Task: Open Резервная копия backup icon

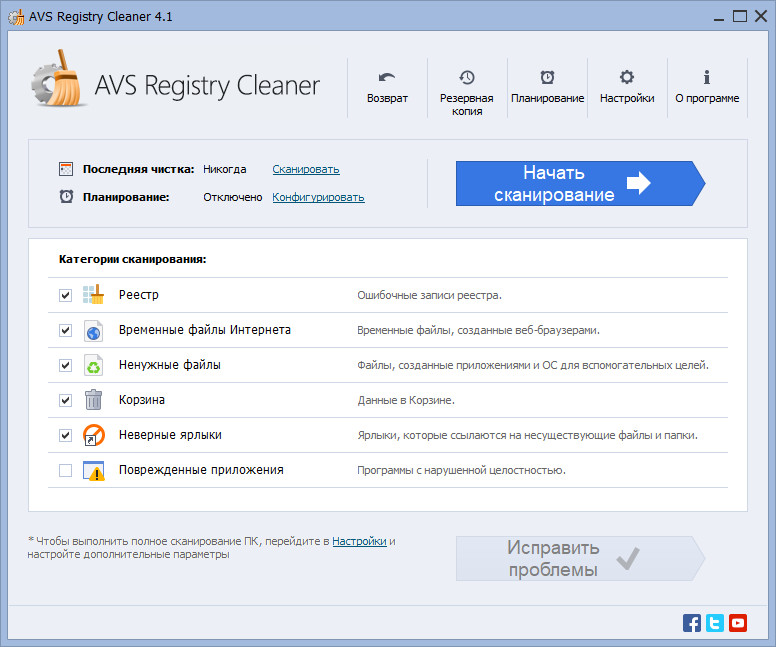Action: (467, 78)
